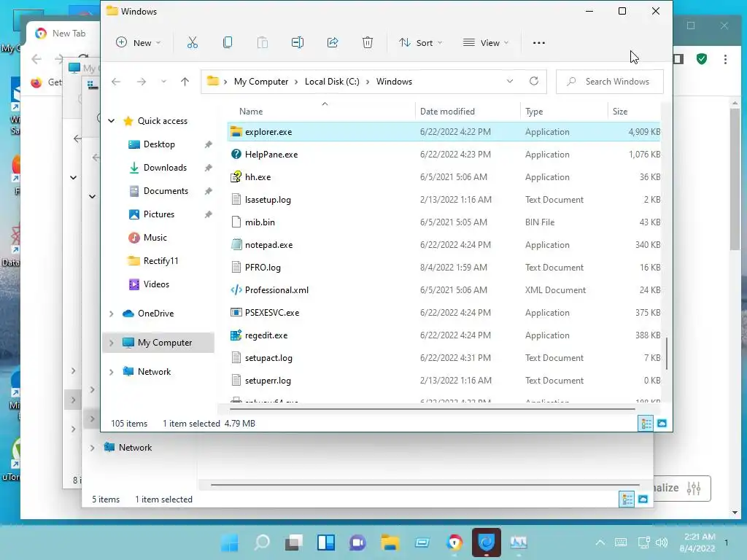Click the Share icon in toolbar
This screenshot has height=560, width=747.
[x=333, y=43]
